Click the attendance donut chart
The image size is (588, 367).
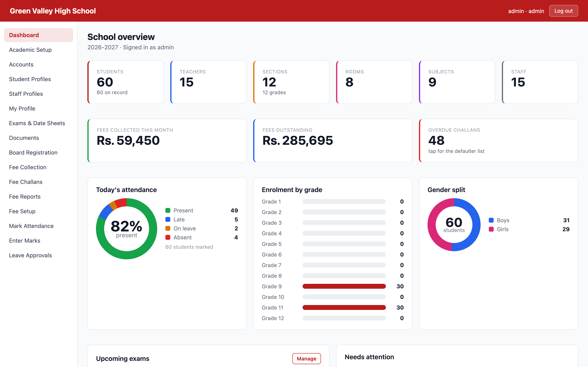pos(127,229)
